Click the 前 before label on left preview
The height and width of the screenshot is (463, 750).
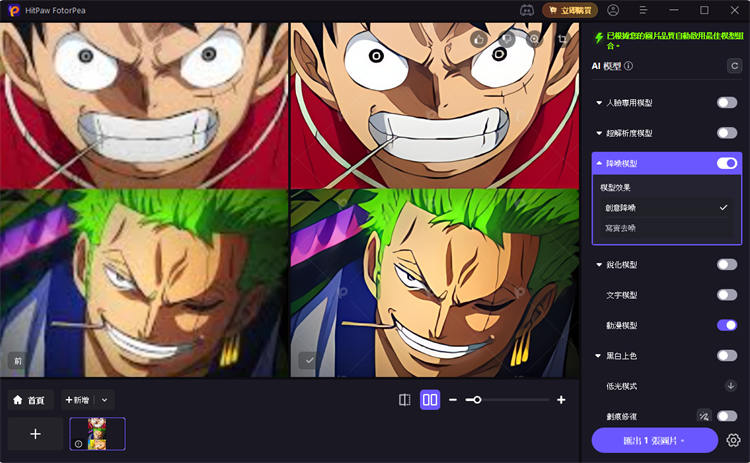[18, 361]
